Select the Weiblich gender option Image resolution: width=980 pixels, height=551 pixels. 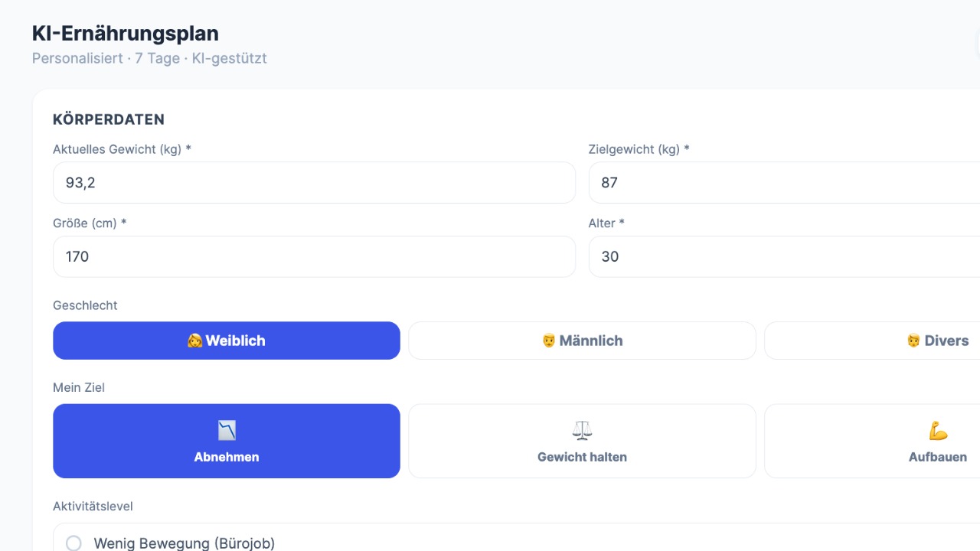pyautogui.click(x=227, y=341)
